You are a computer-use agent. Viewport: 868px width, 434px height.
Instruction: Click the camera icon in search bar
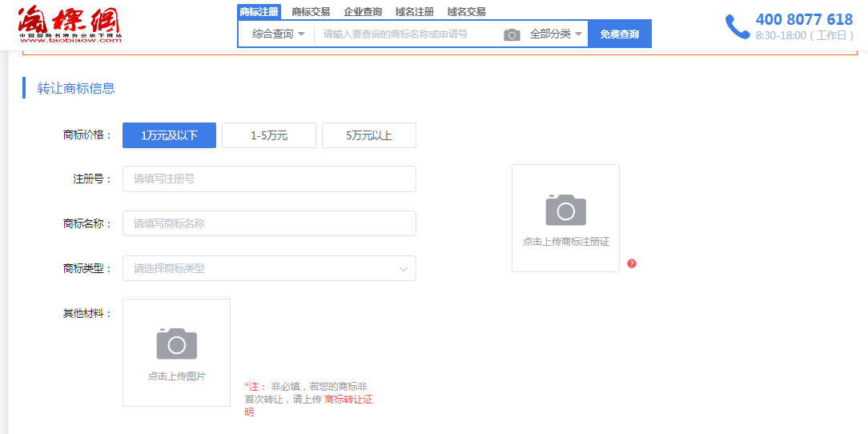pyautogui.click(x=512, y=34)
